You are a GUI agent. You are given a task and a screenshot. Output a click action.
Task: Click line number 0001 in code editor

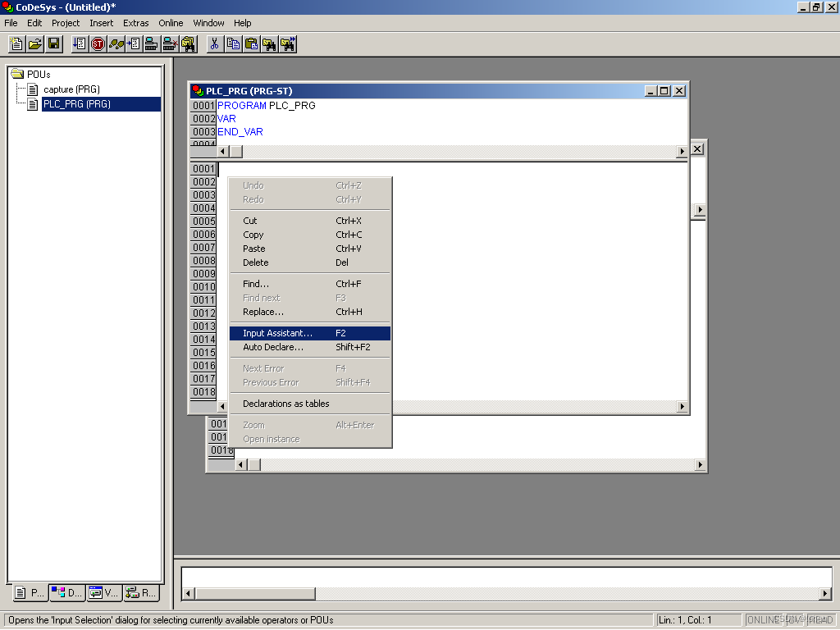pyautogui.click(x=203, y=169)
